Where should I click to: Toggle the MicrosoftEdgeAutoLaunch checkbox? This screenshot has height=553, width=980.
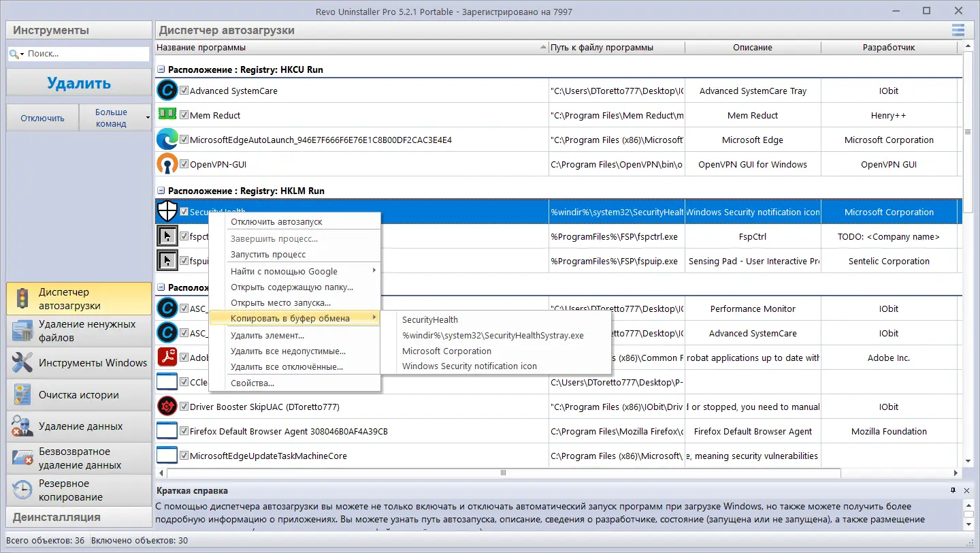click(x=184, y=140)
